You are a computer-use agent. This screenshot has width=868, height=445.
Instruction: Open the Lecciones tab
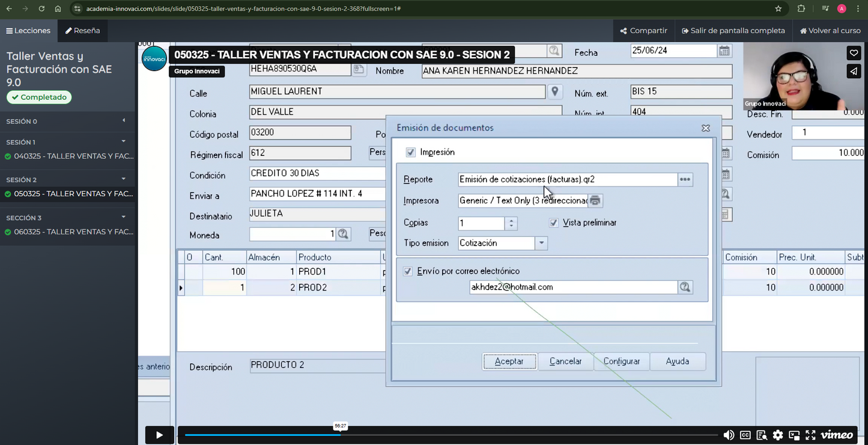[28, 31]
